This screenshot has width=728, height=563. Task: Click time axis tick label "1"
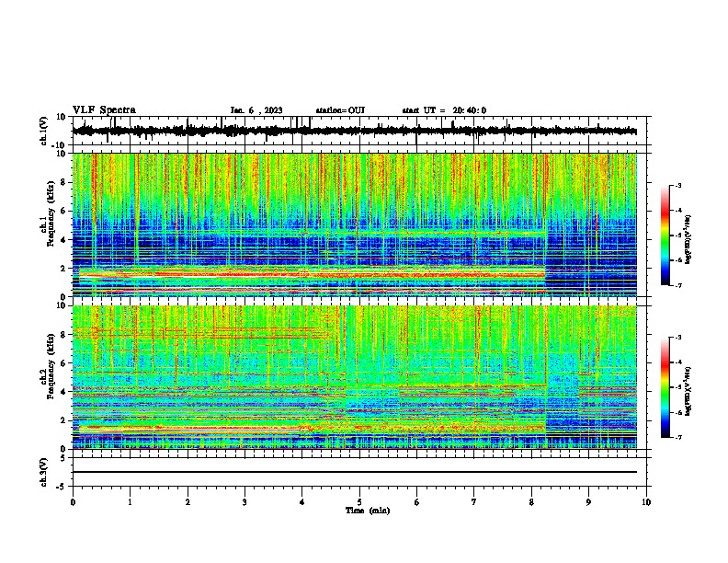(x=130, y=502)
